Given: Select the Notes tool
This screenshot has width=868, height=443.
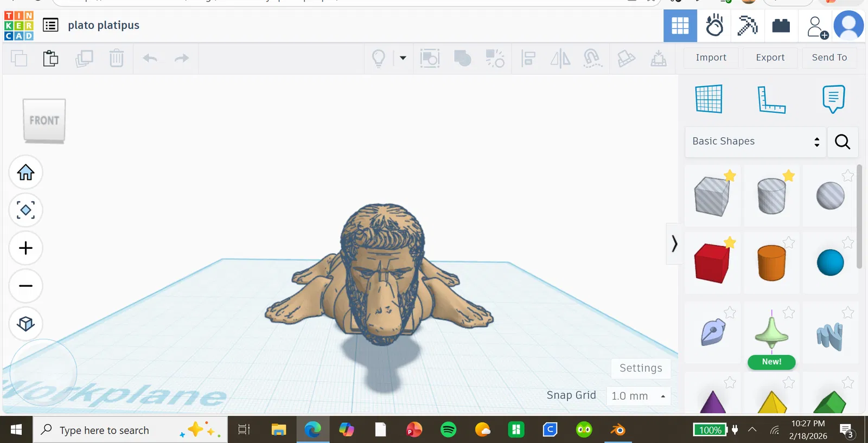Looking at the screenshot, I should tap(833, 99).
